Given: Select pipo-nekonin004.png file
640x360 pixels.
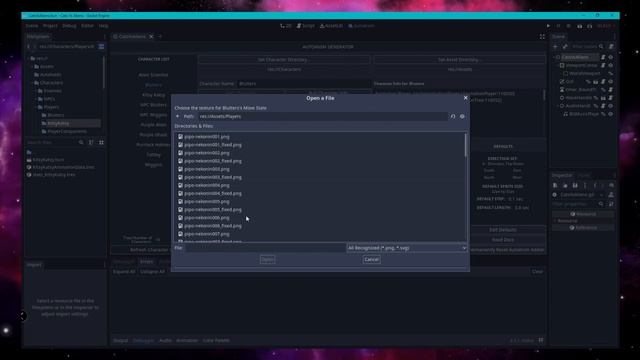Looking at the screenshot, I should 207,186.
